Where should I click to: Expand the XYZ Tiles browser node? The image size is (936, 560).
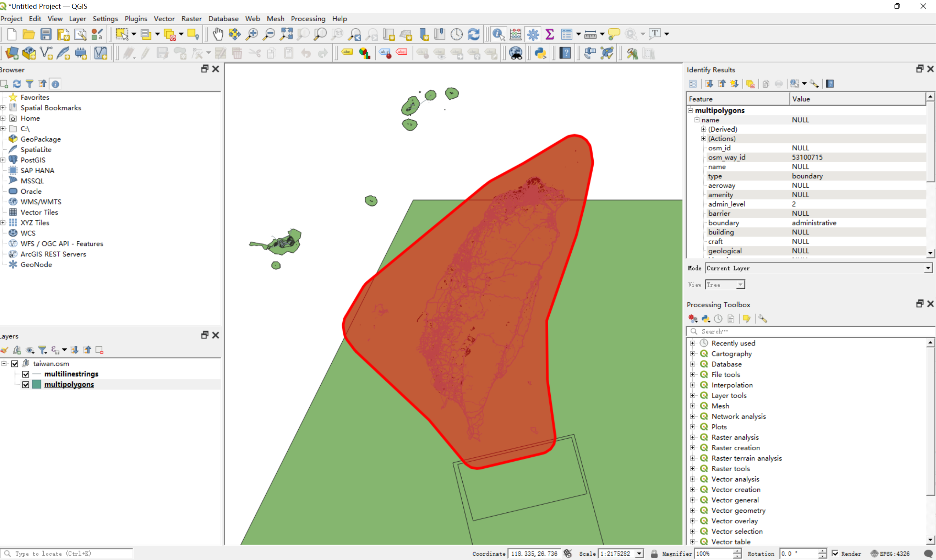point(3,223)
